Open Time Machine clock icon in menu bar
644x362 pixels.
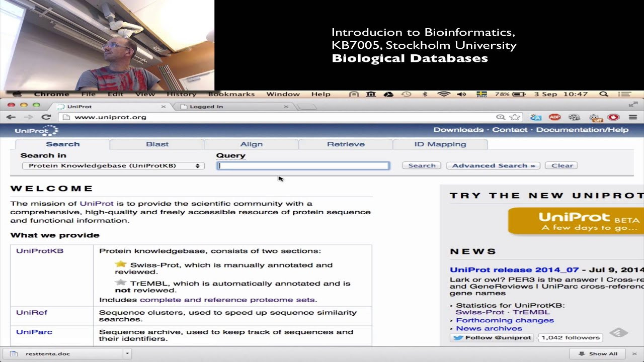406,94
